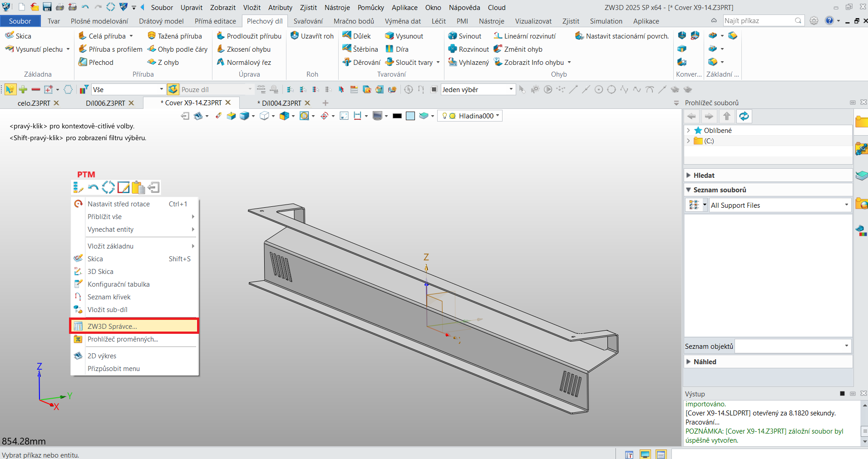Click the Díra hole tool
This screenshot has height=459, width=868.
(x=397, y=49)
